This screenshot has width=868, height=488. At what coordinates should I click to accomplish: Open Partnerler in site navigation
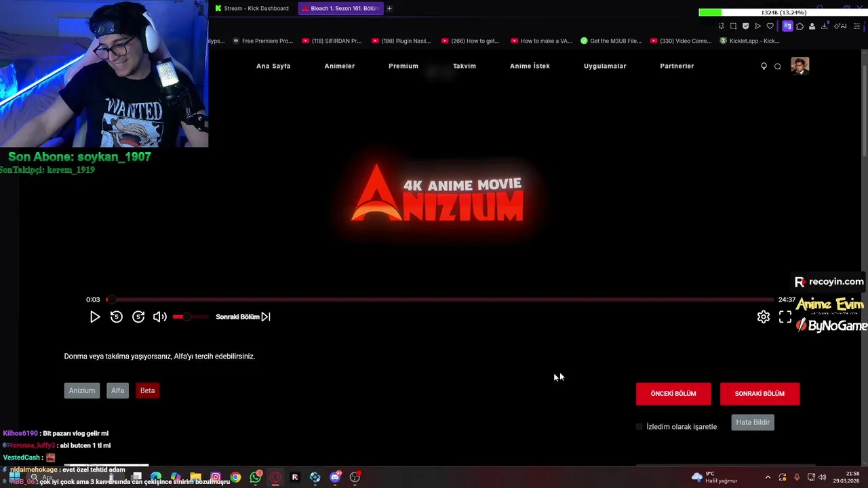click(x=677, y=66)
